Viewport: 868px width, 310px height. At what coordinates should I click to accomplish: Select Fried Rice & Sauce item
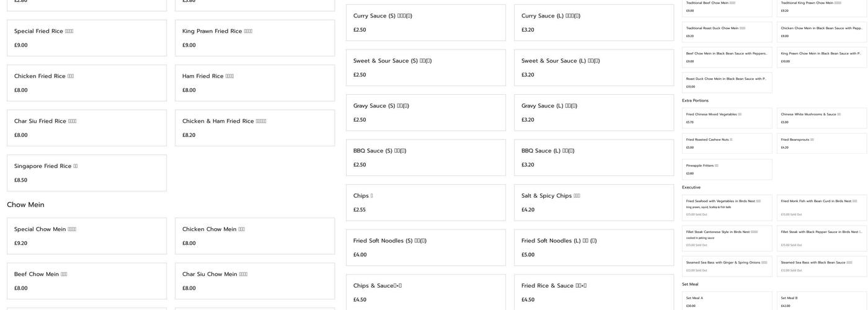click(594, 292)
